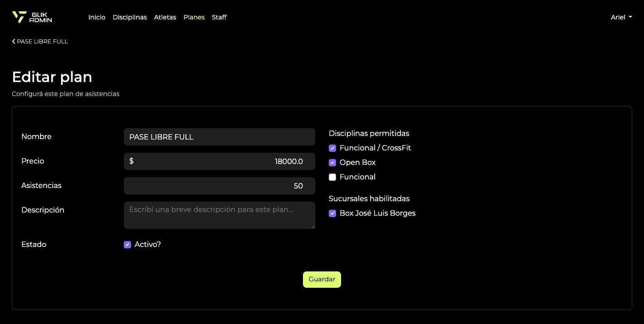This screenshot has width=644, height=324.
Task: Return to the PASE LIBRE FULL plan link
Action: tap(42, 42)
